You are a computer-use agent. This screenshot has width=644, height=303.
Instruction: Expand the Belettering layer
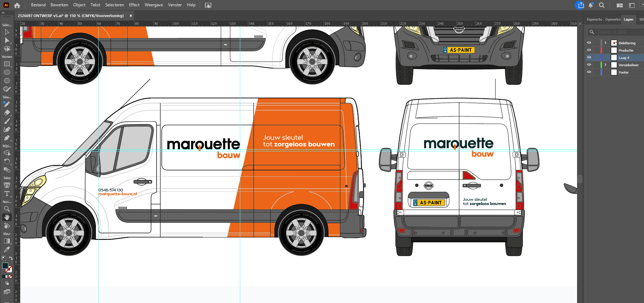[x=606, y=43]
